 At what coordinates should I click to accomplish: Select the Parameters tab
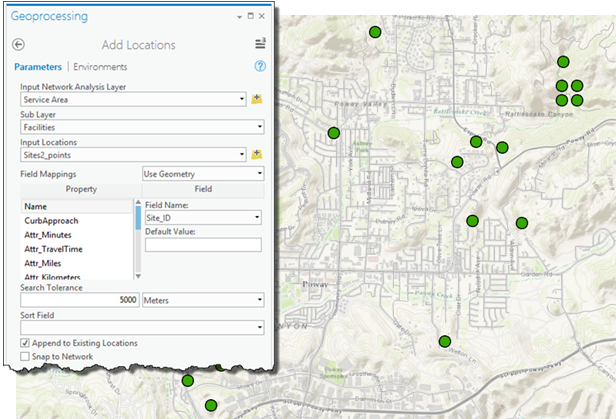click(x=38, y=67)
